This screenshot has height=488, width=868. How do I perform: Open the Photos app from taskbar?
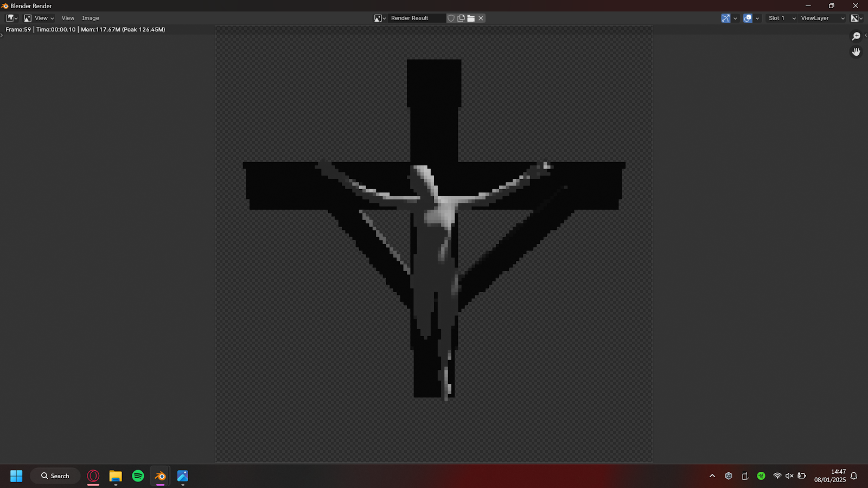(x=182, y=476)
